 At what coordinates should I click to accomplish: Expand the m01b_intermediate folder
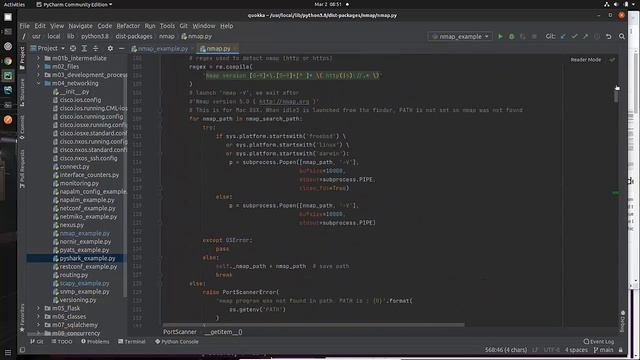tap(39, 58)
